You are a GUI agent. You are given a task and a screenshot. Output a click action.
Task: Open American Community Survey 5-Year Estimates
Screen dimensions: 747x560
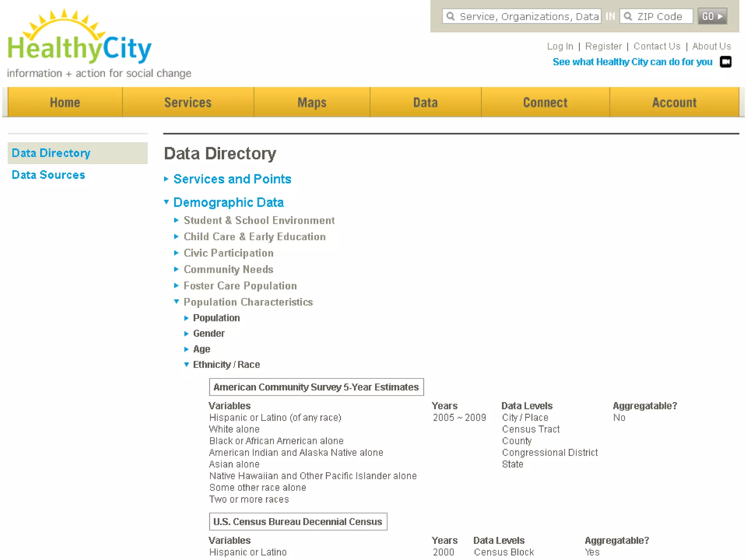coord(316,387)
